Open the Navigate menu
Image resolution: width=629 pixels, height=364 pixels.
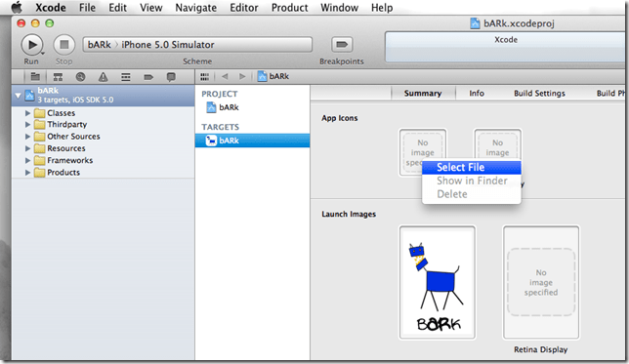[x=195, y=7]
